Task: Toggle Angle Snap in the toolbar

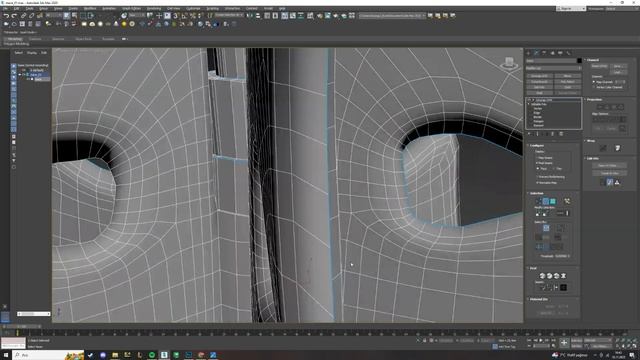Action: click(x=184, y=16)
